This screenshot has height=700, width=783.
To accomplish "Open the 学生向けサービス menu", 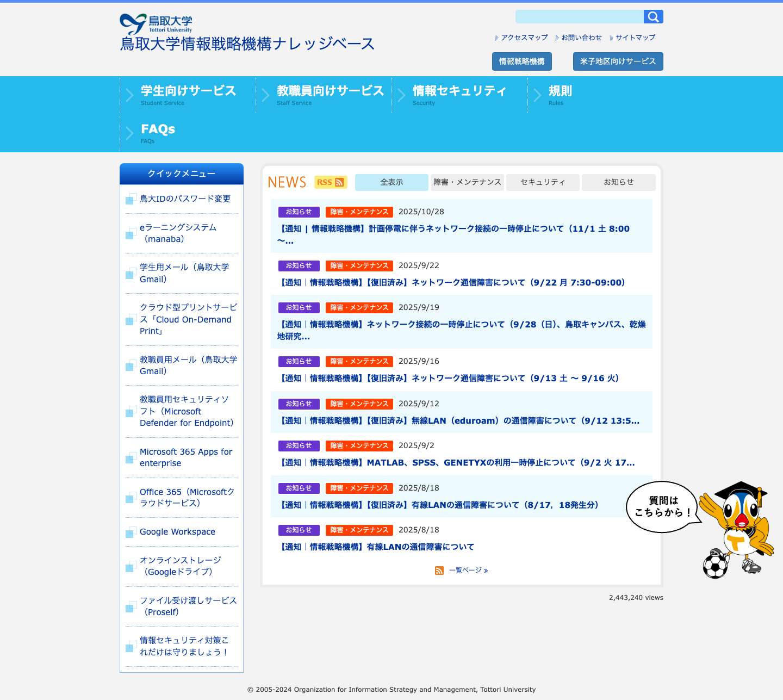I will pos(188,91).
